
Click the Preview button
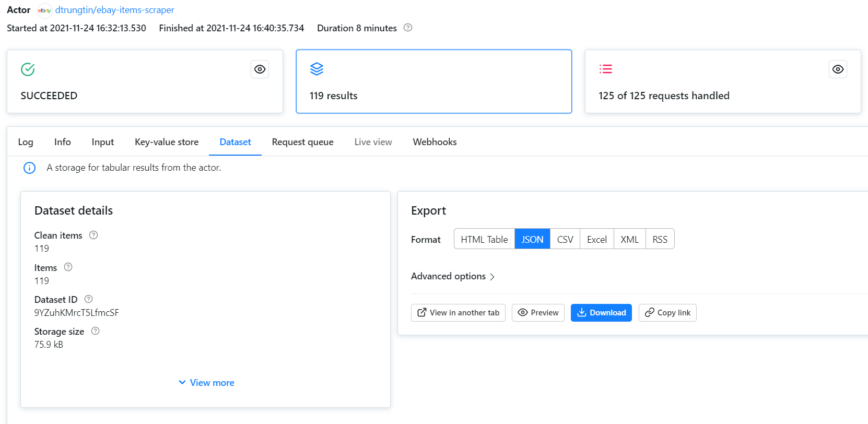tap(538, 313)
